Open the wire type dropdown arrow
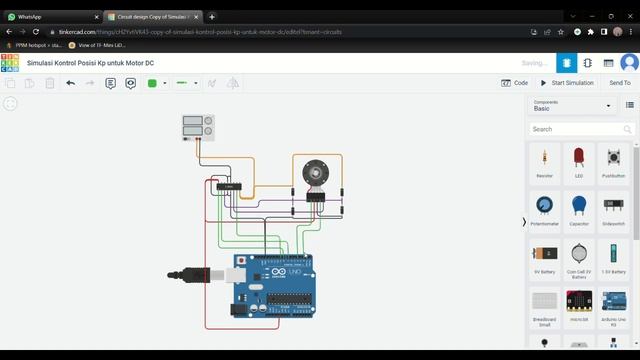This screenshot has width=640, height=360. [196, 83]
